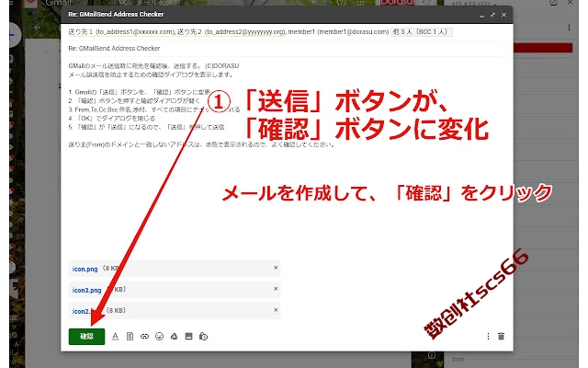Pop compose window to full-screen
588x368 pixels.
tap(492, 15)
